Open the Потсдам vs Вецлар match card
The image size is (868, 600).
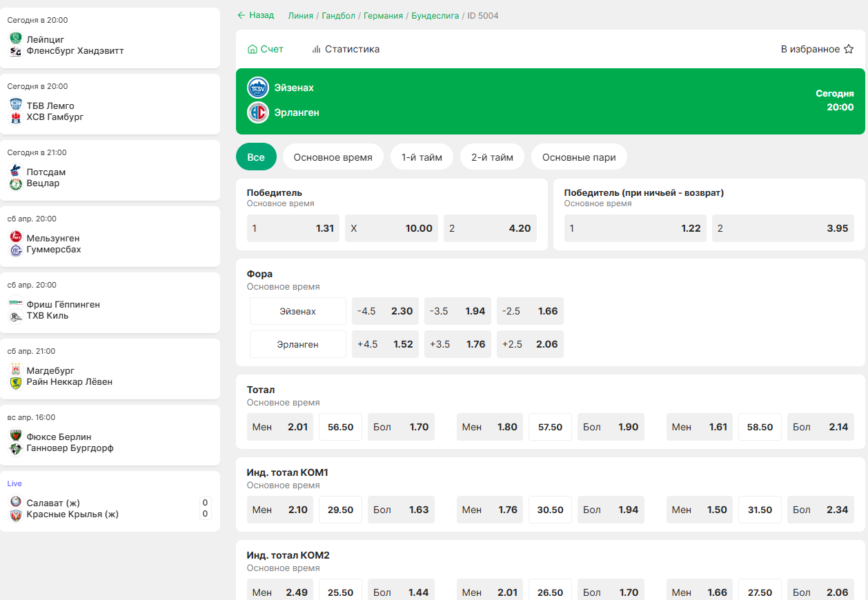pos(110,170)
